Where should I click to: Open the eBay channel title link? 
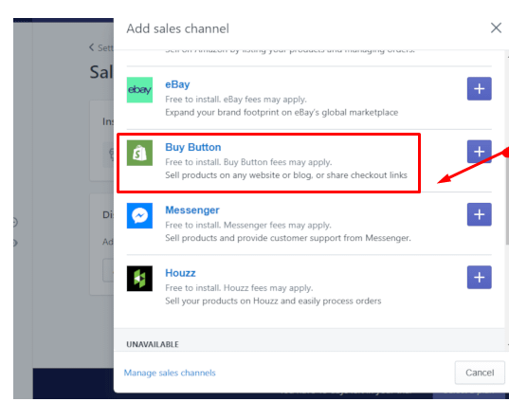coord(177,84)
